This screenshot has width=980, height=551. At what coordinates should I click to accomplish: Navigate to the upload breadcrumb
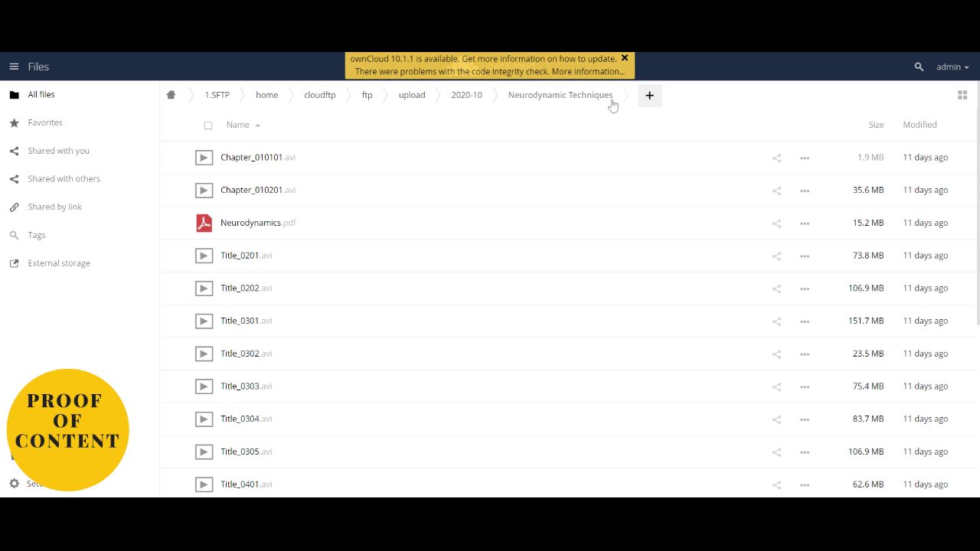[412, 95]
